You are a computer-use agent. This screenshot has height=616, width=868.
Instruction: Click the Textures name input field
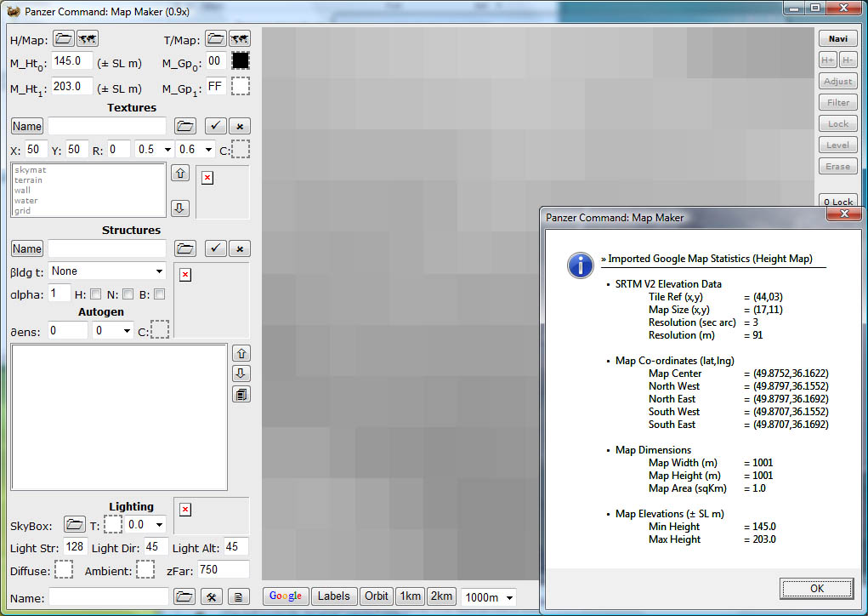[x=107, y=126]
